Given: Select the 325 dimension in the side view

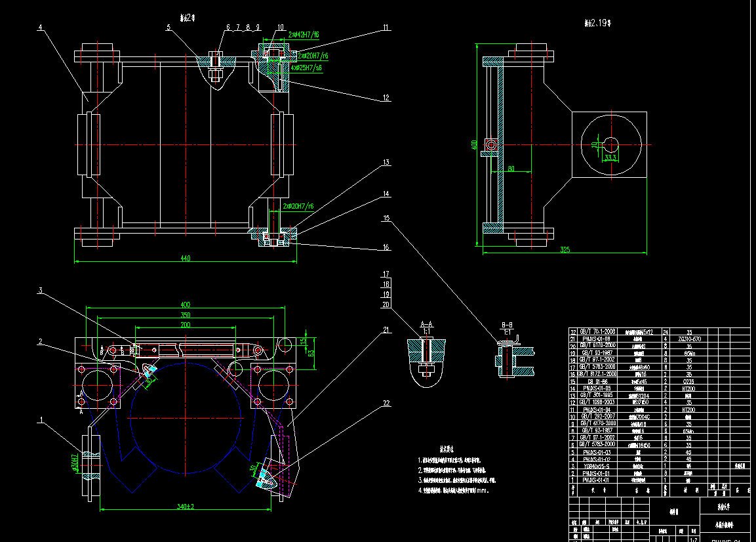Looking at the screenshot, I should [x=565, y=249].
